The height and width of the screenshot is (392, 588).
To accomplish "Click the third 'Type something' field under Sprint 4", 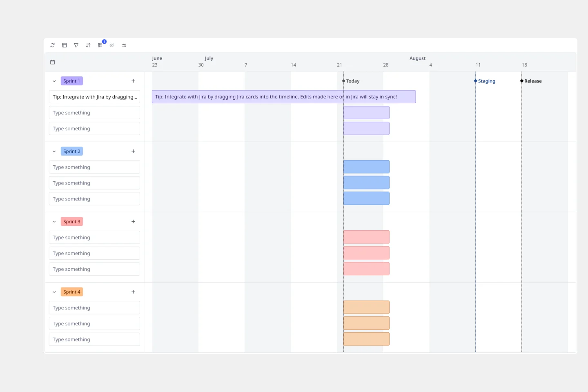I will [x=94, y=339].
